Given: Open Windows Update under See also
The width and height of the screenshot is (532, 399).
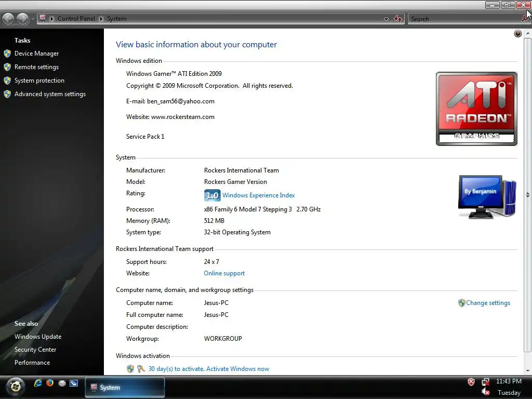Looking at the screenshot, I should [x=37, y=337].
